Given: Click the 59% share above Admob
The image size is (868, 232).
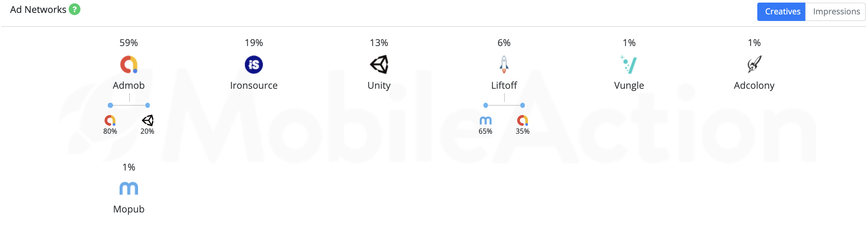Looking at the screenshot, I should pos(129,43).
